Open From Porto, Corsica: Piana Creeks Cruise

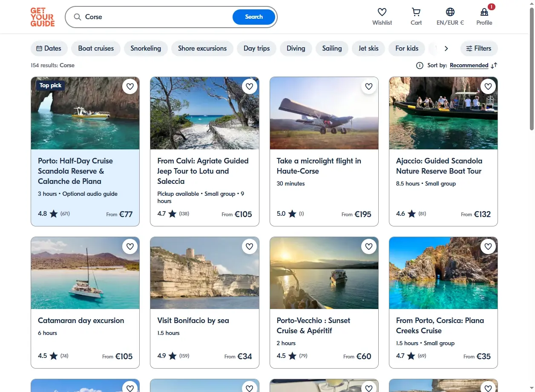pyautogui.click(x=440, y=326)
